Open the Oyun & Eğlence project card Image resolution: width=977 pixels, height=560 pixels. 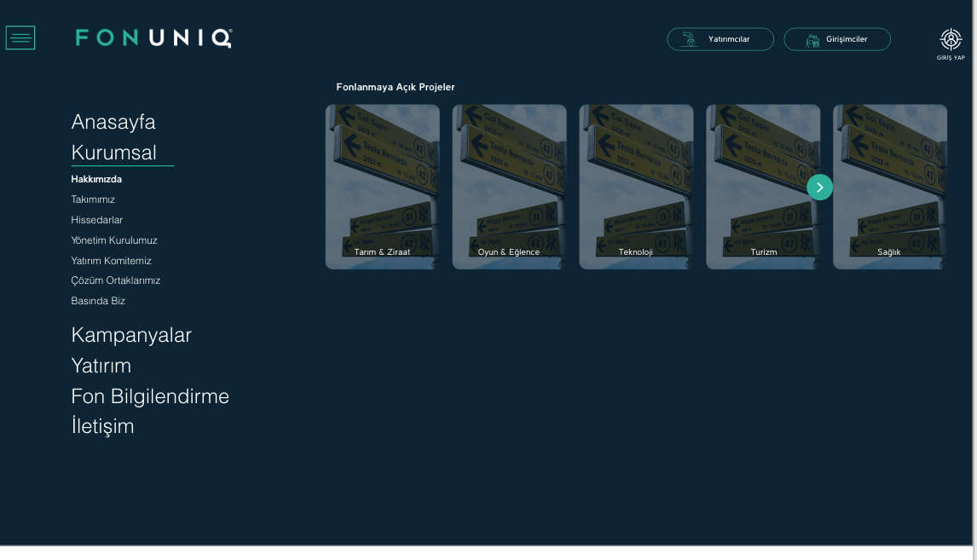pyautogui.click(x=509, y=188)
